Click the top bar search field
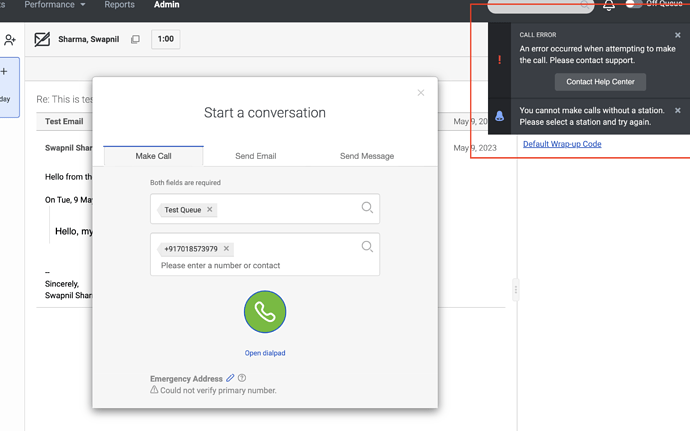The image size is (690, 431). (x=540, y=5)
